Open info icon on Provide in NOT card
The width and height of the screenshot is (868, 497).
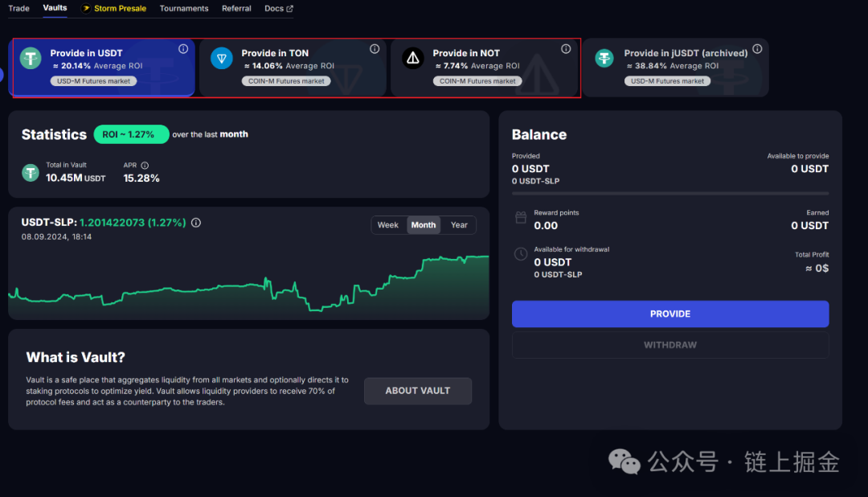tap(566, 49)
